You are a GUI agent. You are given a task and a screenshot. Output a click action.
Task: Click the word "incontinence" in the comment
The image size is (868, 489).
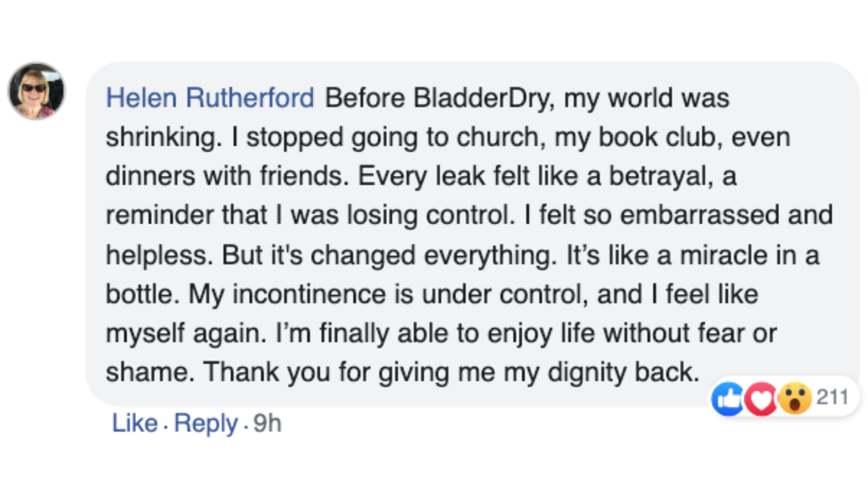coord(309,294)
